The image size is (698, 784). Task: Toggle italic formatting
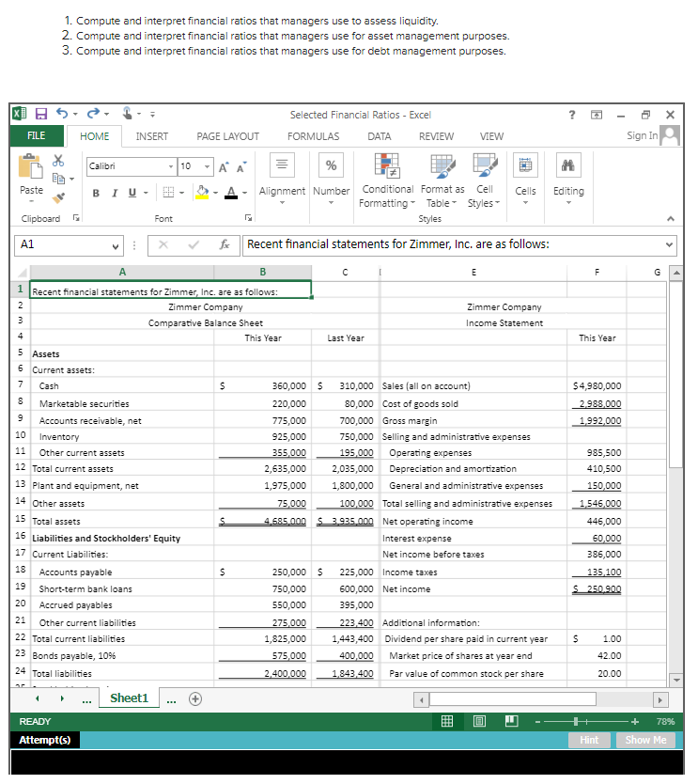click(x=115, y=193)
